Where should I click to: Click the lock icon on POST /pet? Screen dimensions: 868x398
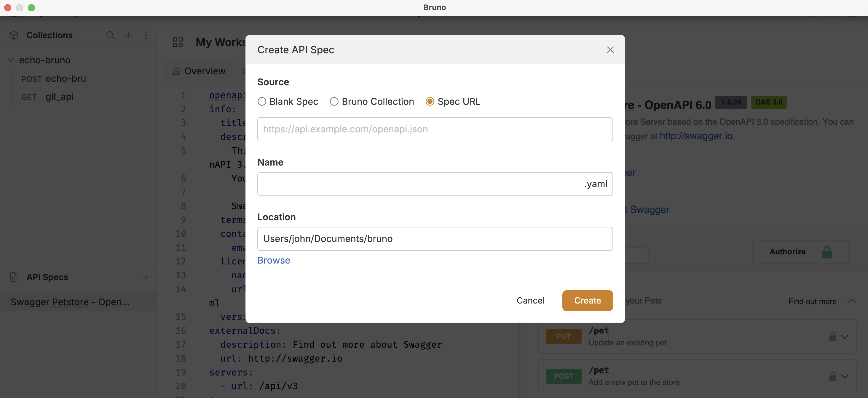[832, 376]
